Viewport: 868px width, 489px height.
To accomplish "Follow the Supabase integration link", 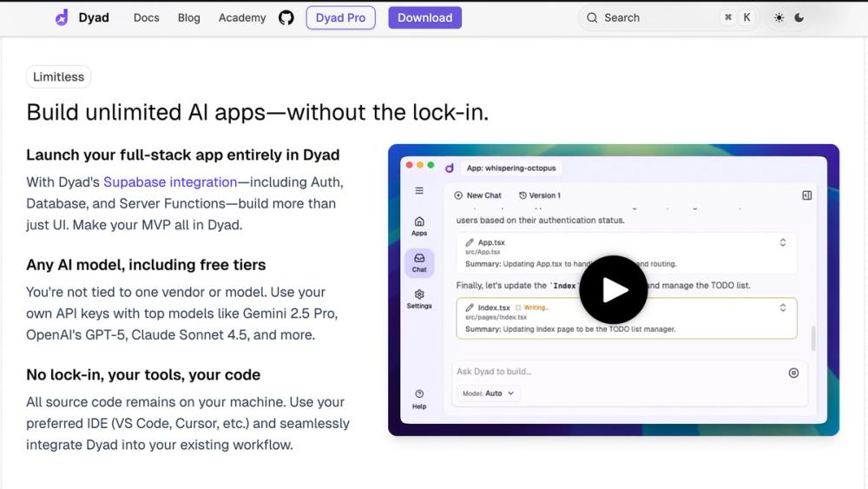I will 170,182.
